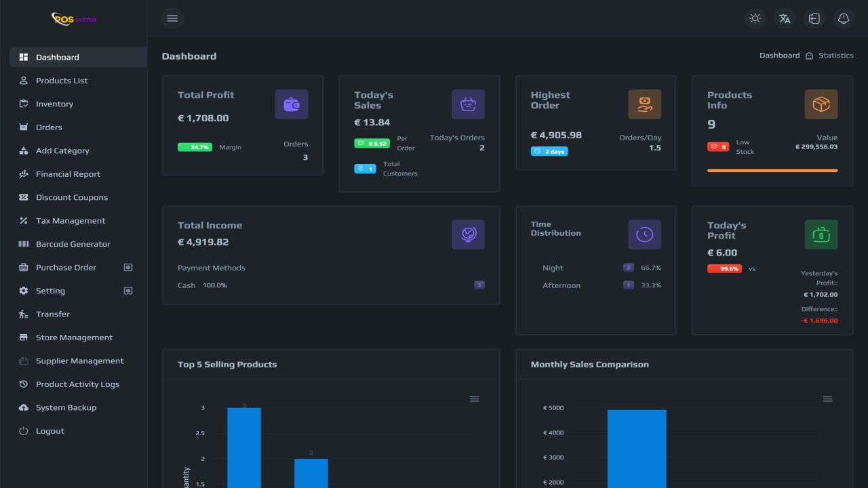Click the € 299,556.03 stock value

click(x=816, y=147)
